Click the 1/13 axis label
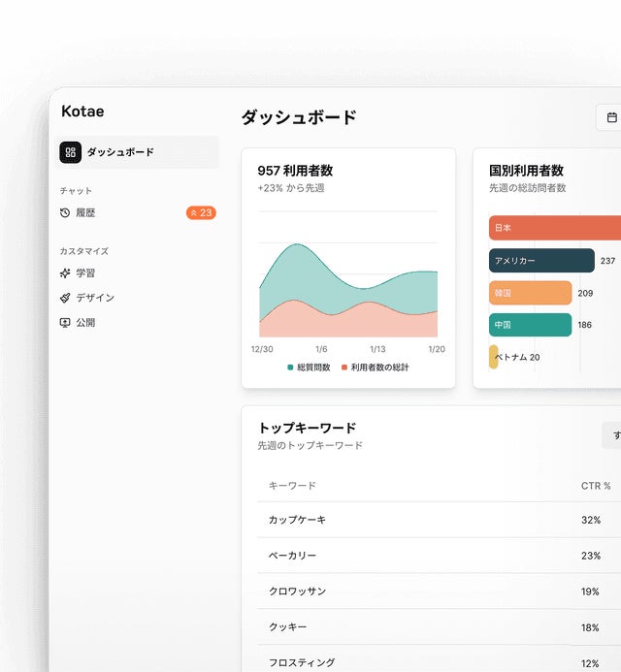The image size is (621, 672). coord(377,349)
